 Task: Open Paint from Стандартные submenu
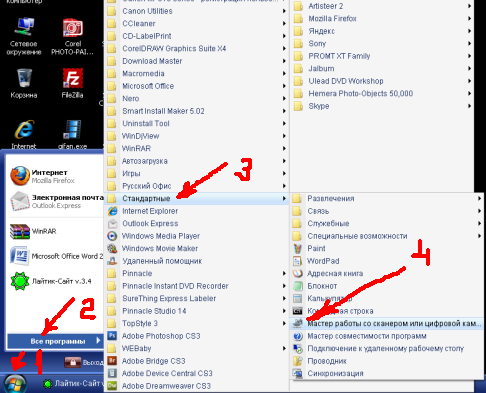(x=387, y=248)
